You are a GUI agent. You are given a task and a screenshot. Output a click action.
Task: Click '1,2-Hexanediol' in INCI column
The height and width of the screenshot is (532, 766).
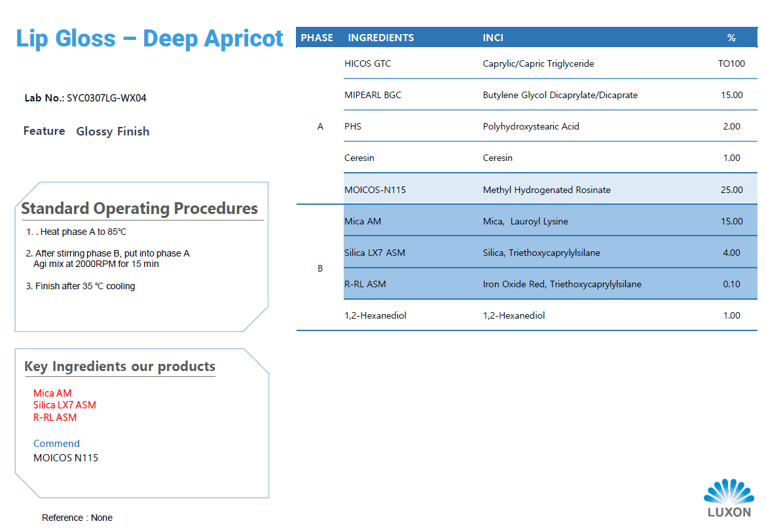[513, 315]
